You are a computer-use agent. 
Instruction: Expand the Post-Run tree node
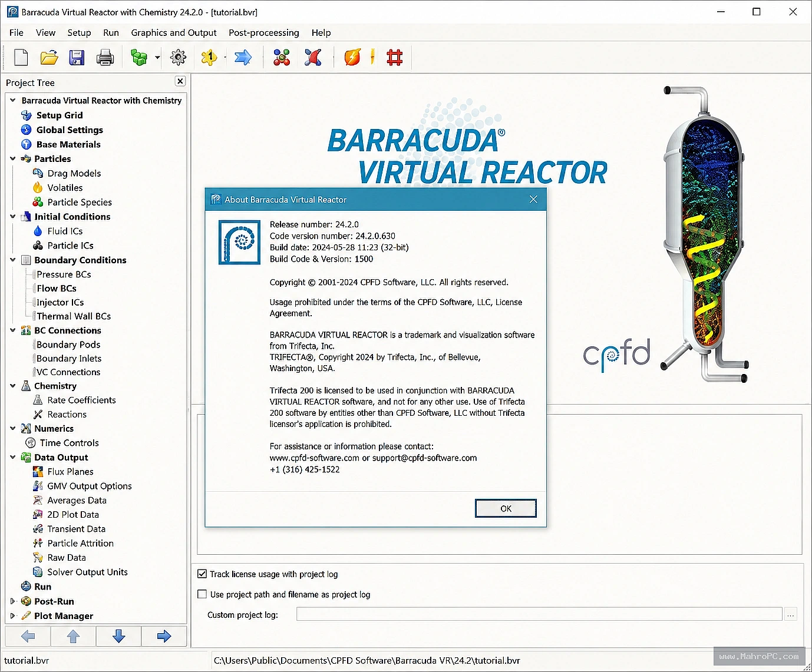(x=12, y=601)
